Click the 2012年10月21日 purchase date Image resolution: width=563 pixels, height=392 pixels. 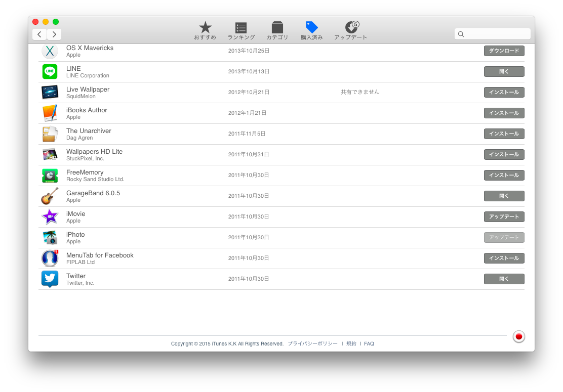pyautogui.click(x=249, y=92)
